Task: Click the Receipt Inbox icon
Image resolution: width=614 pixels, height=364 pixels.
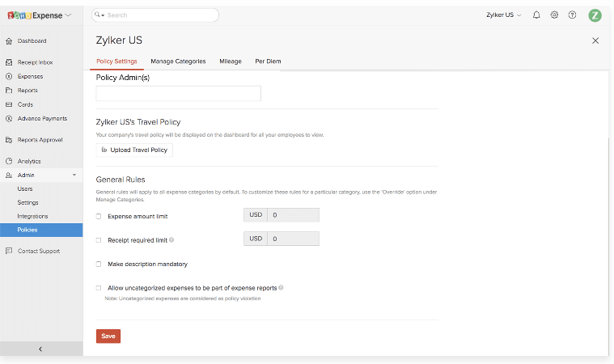Action: 9,62
